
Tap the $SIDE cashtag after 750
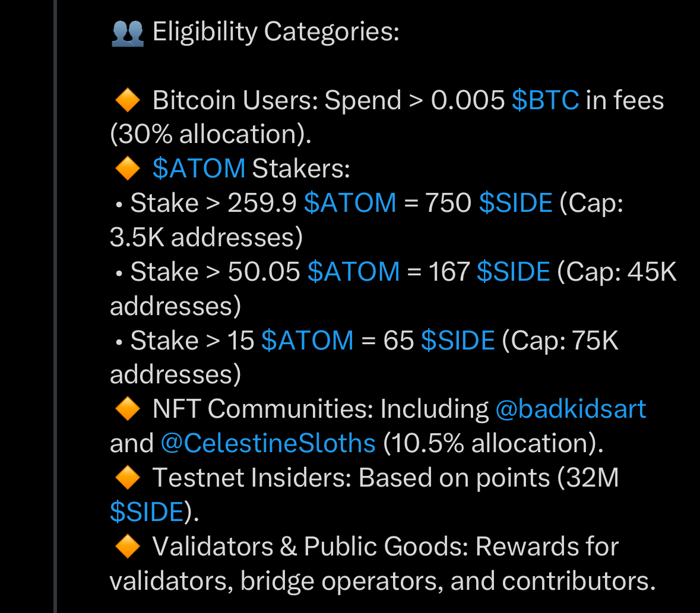(515, 204)
